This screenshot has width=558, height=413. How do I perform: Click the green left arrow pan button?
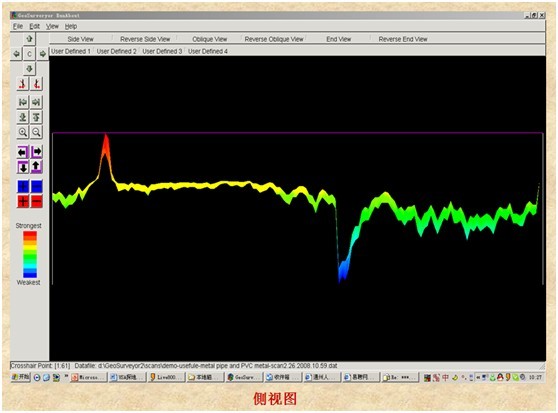pyautogui.click(x=16, y=54)
